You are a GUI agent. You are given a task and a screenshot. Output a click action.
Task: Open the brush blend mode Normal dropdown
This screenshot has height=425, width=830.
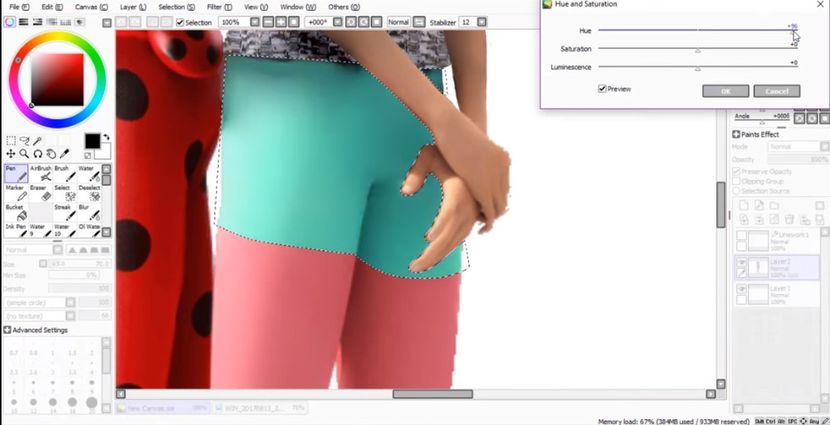58,249
